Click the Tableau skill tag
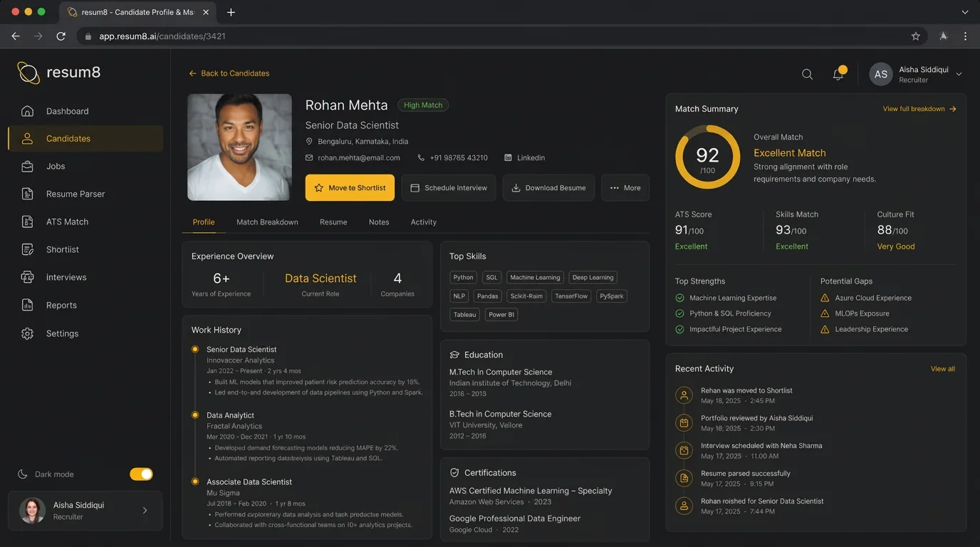 pyautogui.click(x=465, y=315)
